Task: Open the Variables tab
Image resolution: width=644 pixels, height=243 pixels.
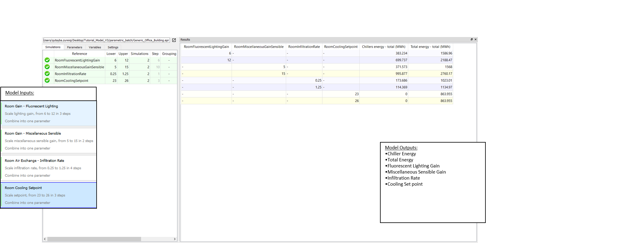Action: [95, 47]
